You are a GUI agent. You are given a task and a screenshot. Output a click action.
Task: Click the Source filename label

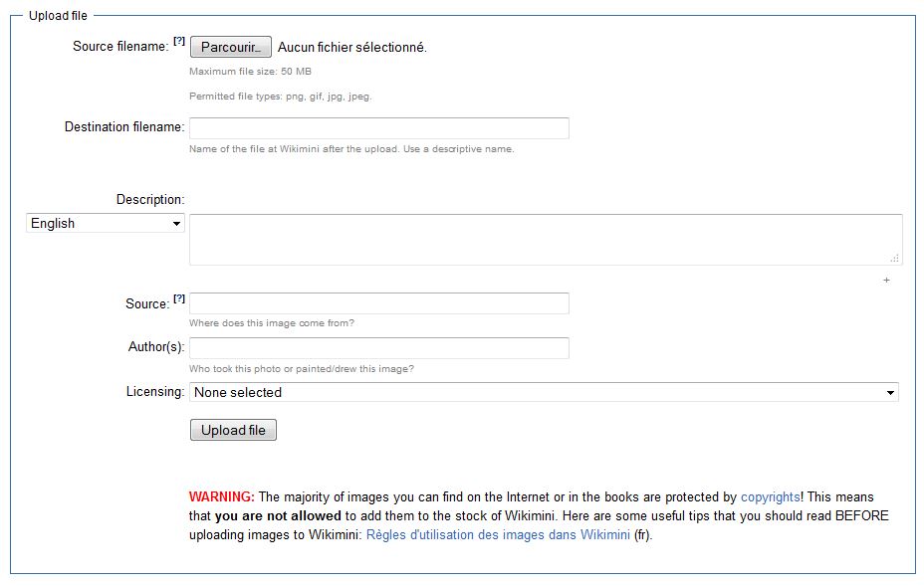pos(120,47)
